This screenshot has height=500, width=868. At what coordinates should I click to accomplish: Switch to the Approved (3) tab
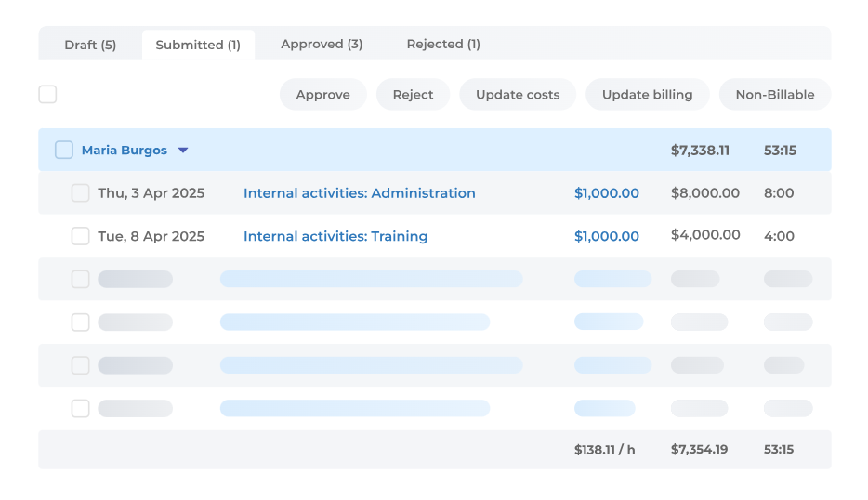322,45
